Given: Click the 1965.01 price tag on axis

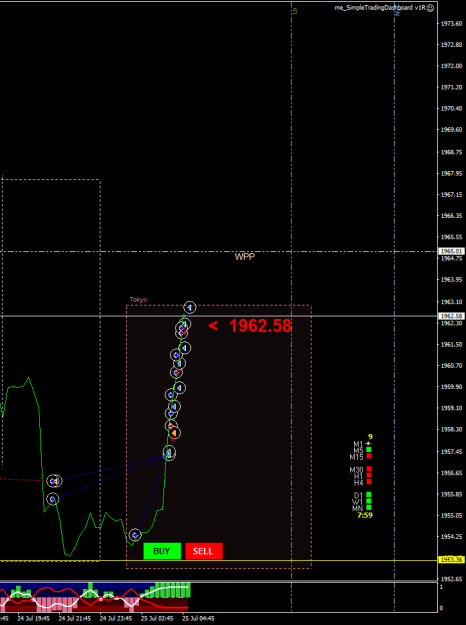Looking at the screenshot, I should point(452,251).
